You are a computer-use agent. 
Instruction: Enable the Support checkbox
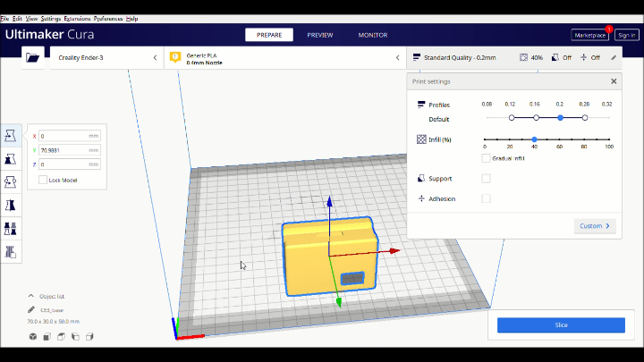point(486,178)
